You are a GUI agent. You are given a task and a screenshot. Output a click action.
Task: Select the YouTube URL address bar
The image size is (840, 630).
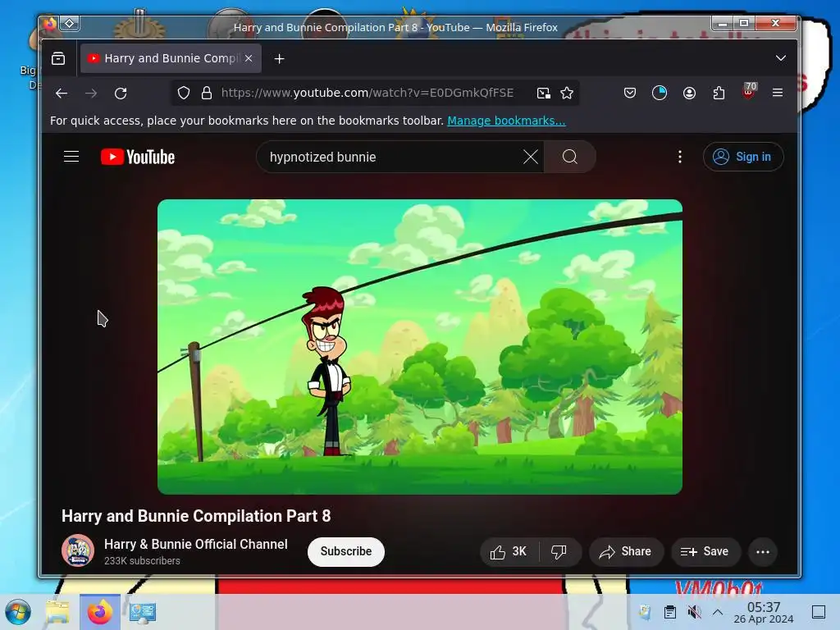coord(367,94)
